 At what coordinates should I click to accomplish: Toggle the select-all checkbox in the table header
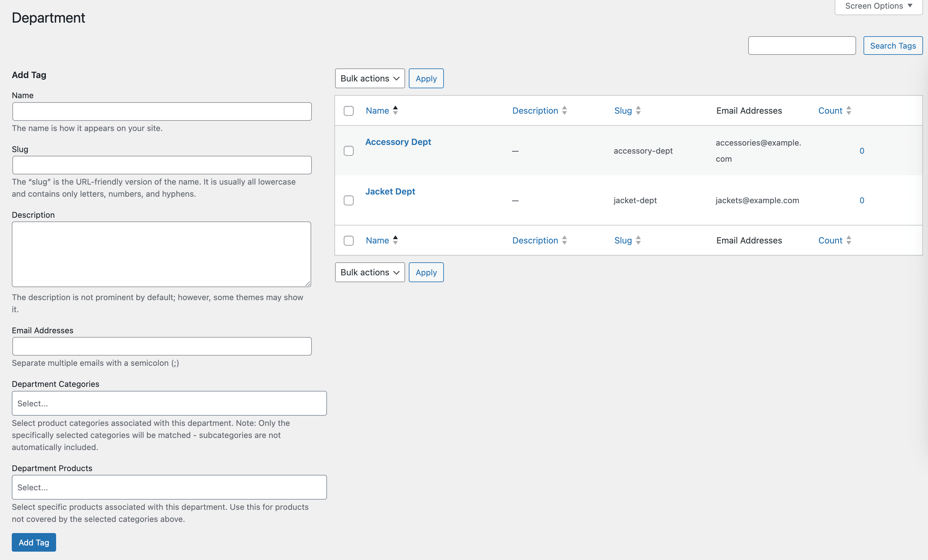[x=348, y=111]
